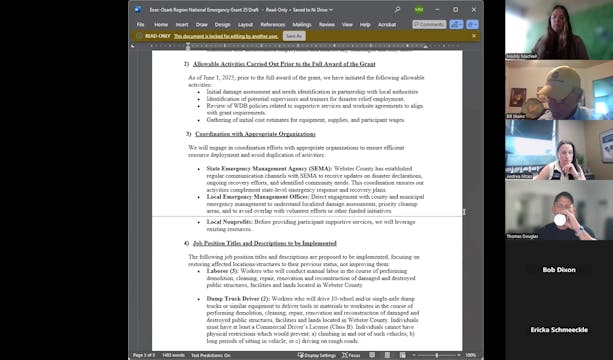Image resolution: width=613 pixels, height=360 pixels.
Task: Open the Comments pane button
Action: tap(429, 24)
